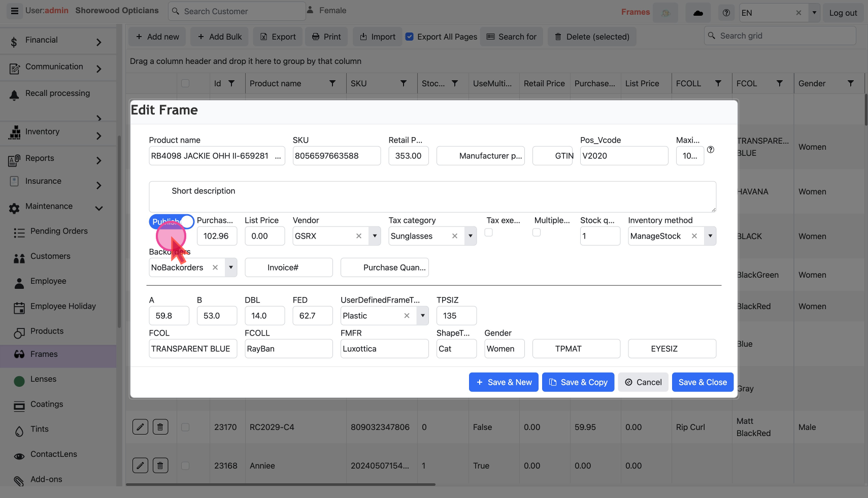The height and width of the screenshot is (498, 868).
Task: Click the help icon beside Maxi field
Action: pos(711,150)
